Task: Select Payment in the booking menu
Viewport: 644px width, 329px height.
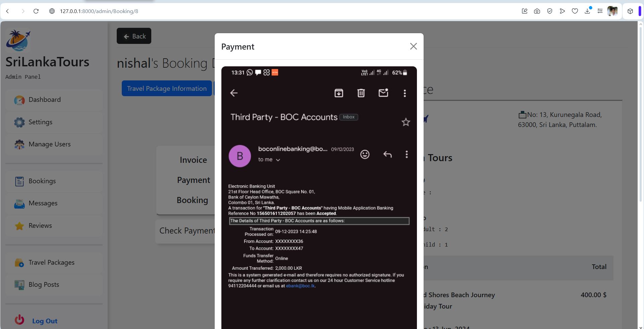Action: coord(194,180)
